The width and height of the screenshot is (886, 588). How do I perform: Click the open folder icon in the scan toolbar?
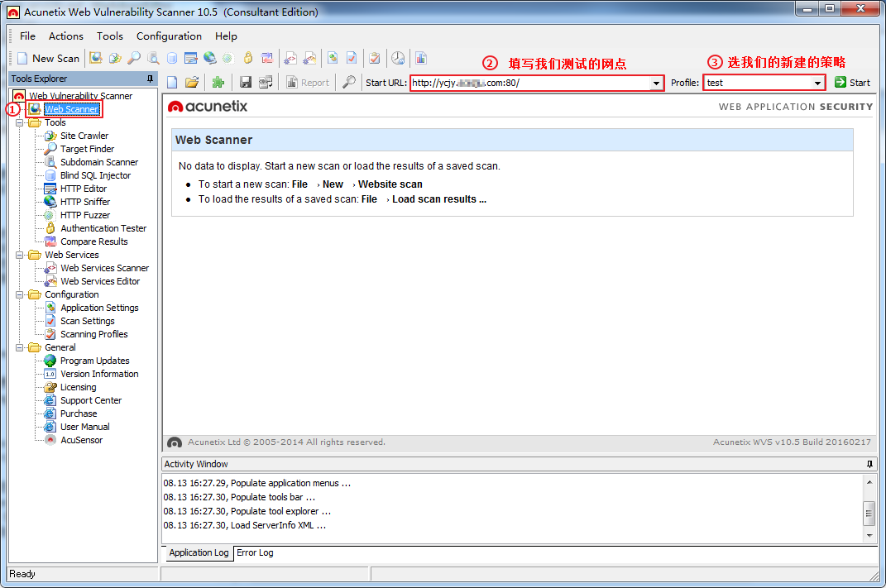pos(192,82)
